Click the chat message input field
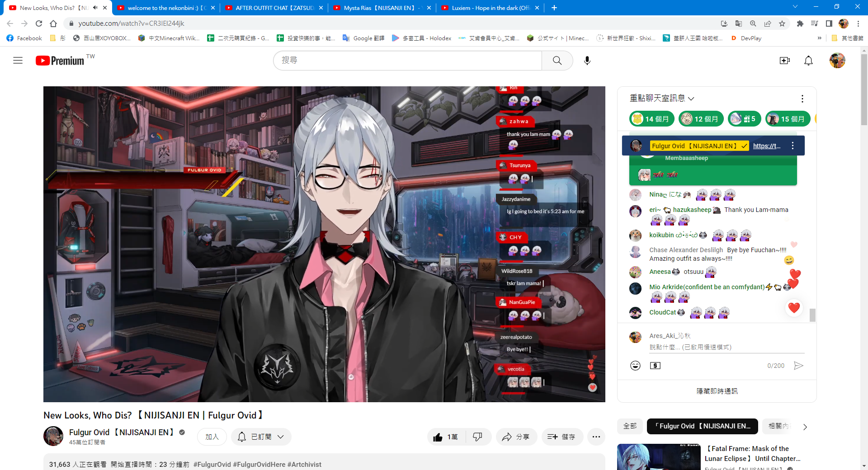Viewport: 868px width, 470px height. click(x=727, y=347)
